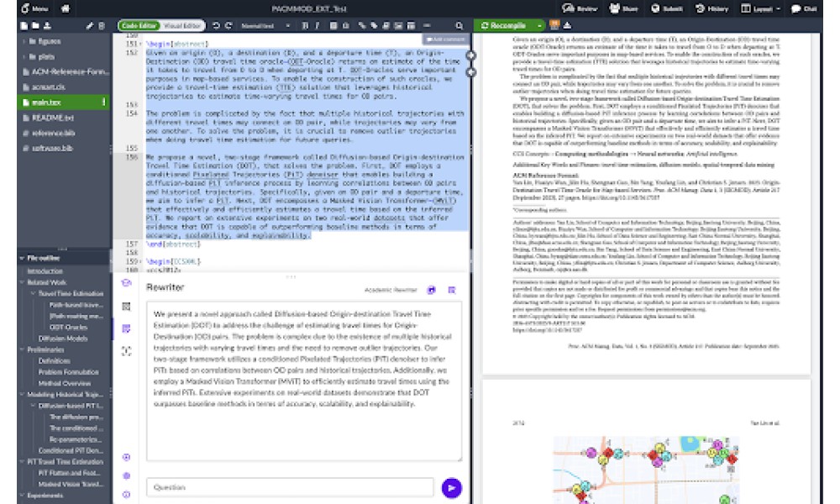Go to the home projects page icon
The width and height of the screenshot is (840, 504).
66,8
